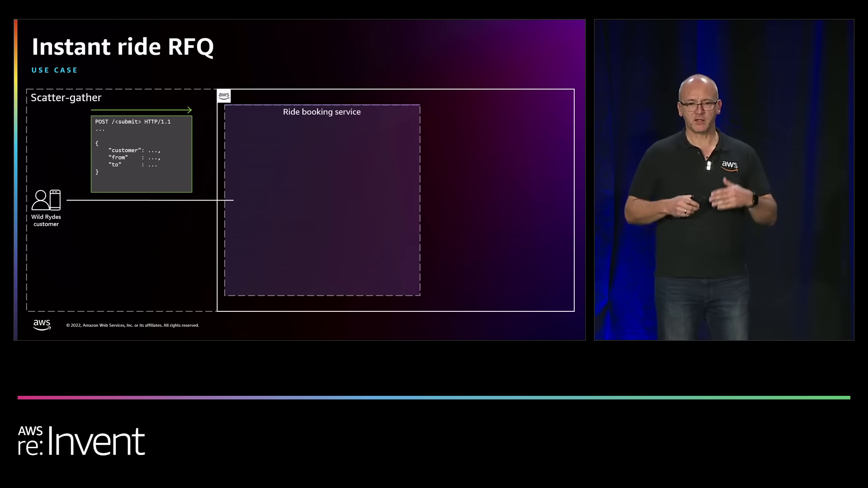Toggle the connection line from customer to service
Image resolution: width=868 pixels, height=488 pixels.
(x=149, y=200)
